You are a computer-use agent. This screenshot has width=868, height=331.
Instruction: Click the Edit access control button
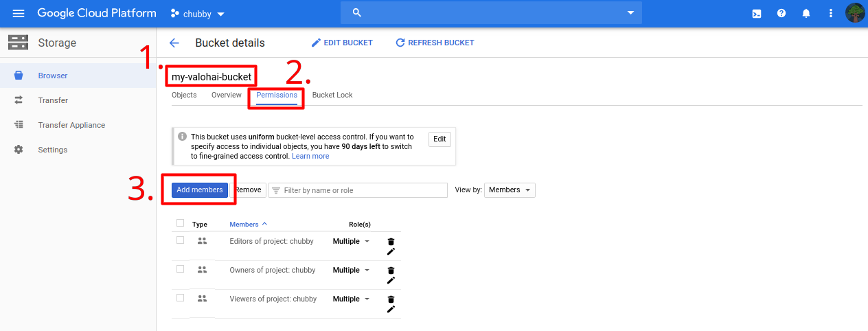tap(440, 139)
